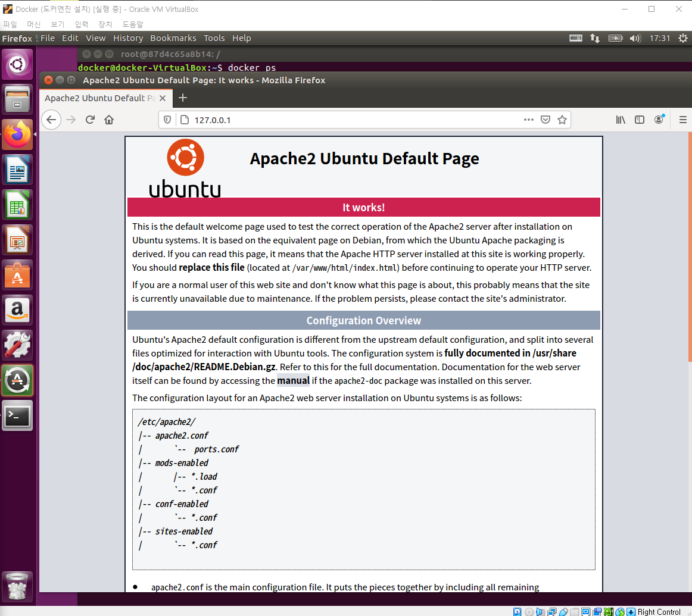Open System Settings wrench icon
This screenshot has width=692, height=616.
point(17,345)
